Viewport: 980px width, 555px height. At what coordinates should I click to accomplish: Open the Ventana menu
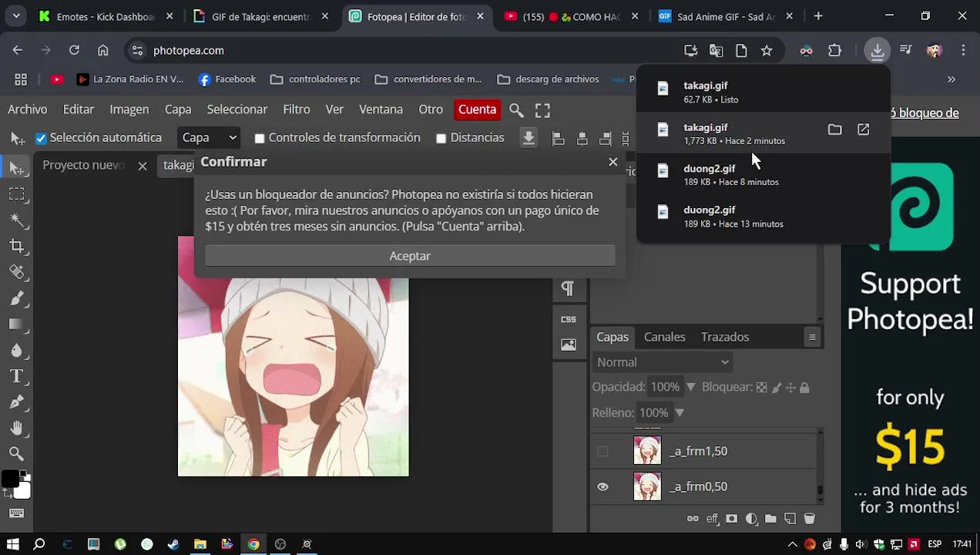click(x=381, y=110)
